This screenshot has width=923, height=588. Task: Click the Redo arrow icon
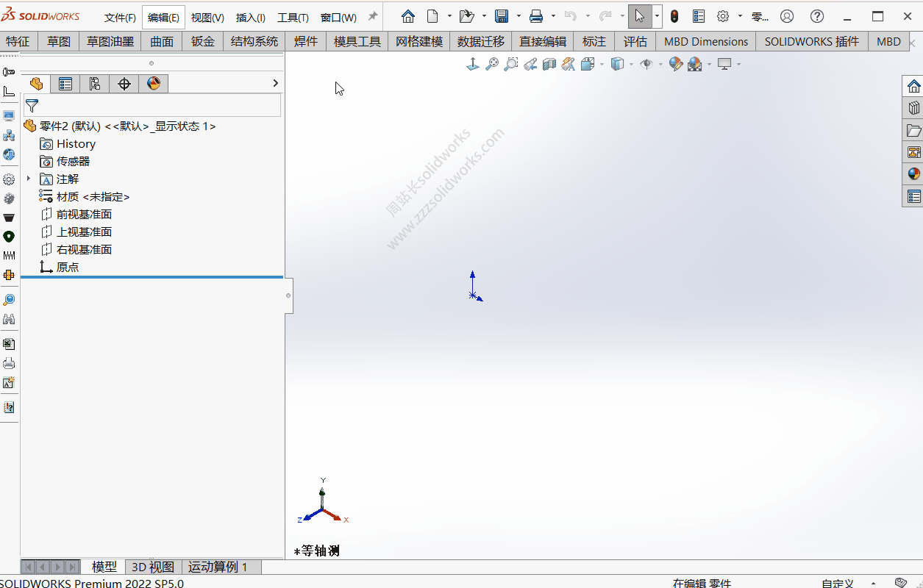605,16
